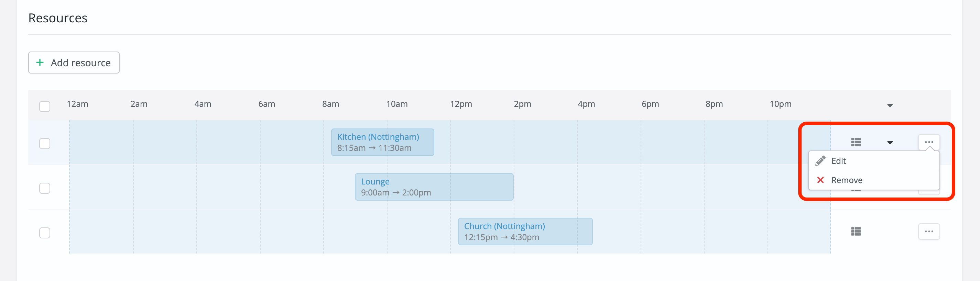This screenshot has width=980, height=281.
Task: Click the red X Remove icon
Action: tap(820, 180)
